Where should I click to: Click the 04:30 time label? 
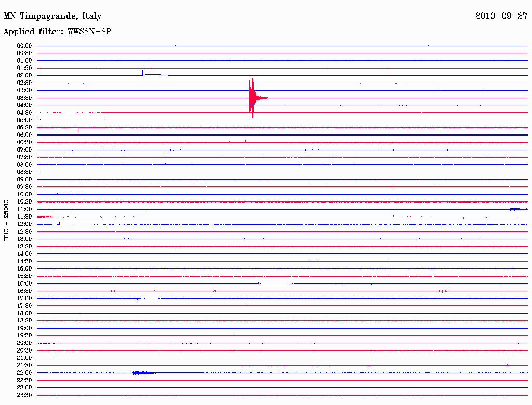pos(24,113)
